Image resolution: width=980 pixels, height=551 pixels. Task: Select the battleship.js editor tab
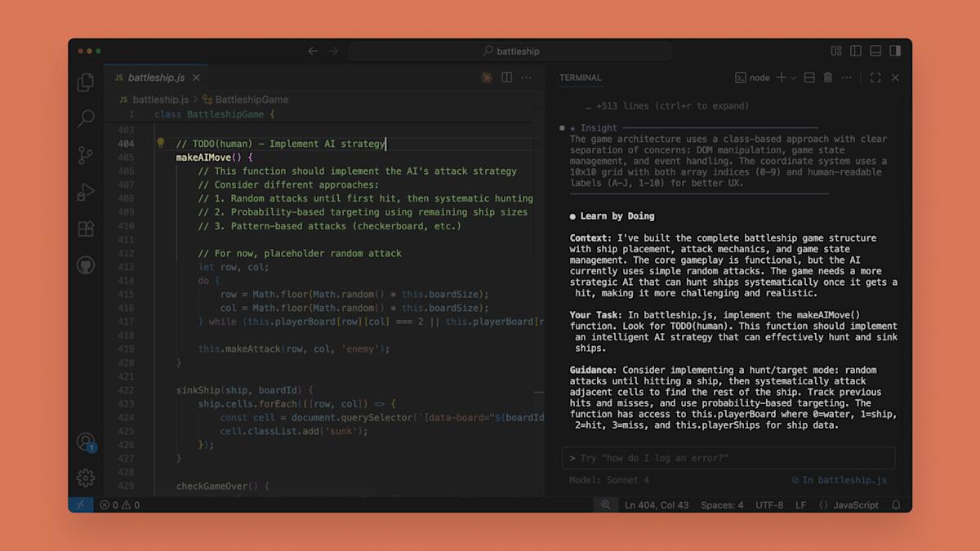pyautogui.click(x=154, y=77)
